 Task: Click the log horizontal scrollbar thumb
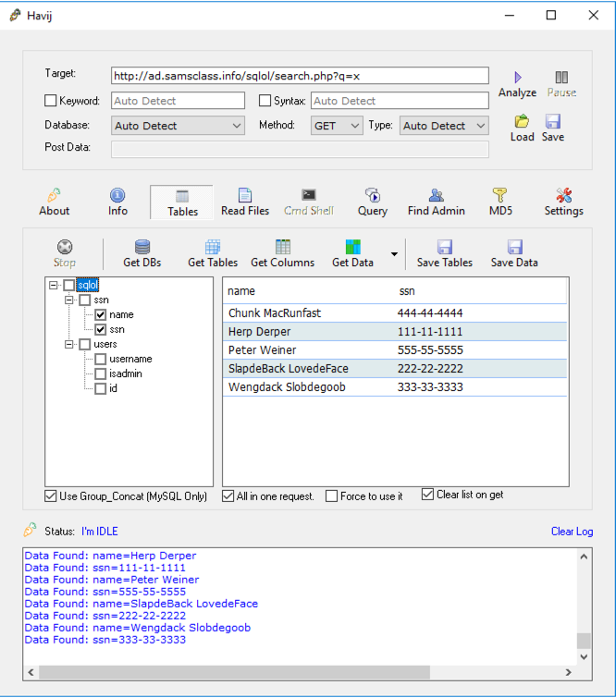point(234,672)
